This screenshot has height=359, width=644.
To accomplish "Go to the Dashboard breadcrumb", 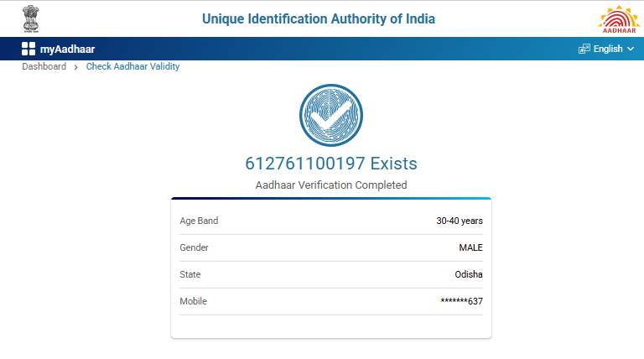I will click(x=44, y=67).
